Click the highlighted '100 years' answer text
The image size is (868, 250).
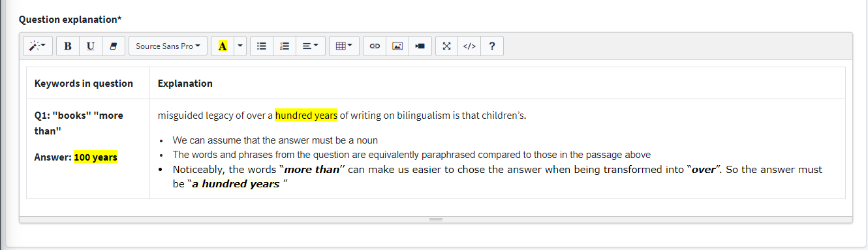point(95,157)
